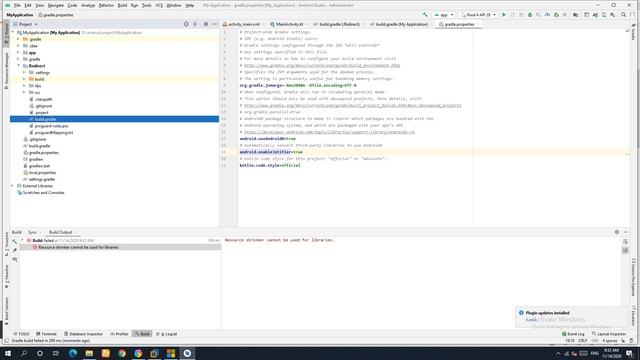Click the Project panel settings gear icon
640x360 pixels.
(x=206, y=24)
